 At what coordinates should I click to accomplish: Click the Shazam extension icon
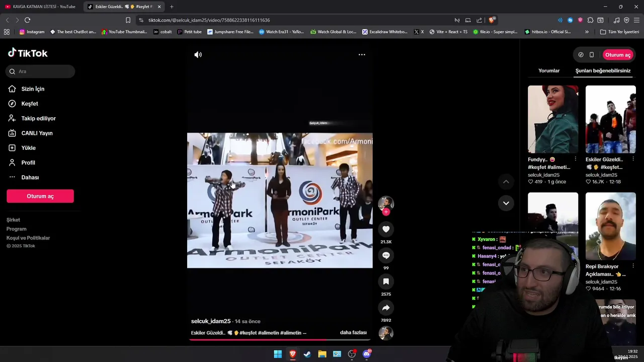point(570,20)
